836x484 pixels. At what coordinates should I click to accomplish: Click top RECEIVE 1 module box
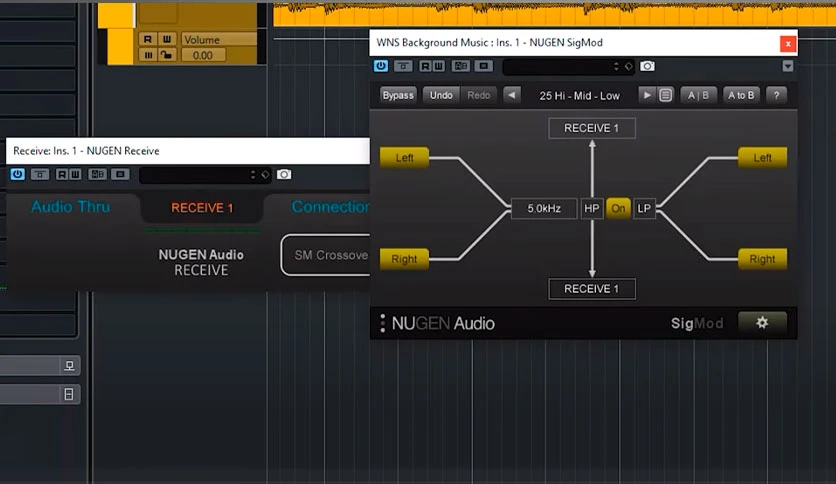[592, 128]
